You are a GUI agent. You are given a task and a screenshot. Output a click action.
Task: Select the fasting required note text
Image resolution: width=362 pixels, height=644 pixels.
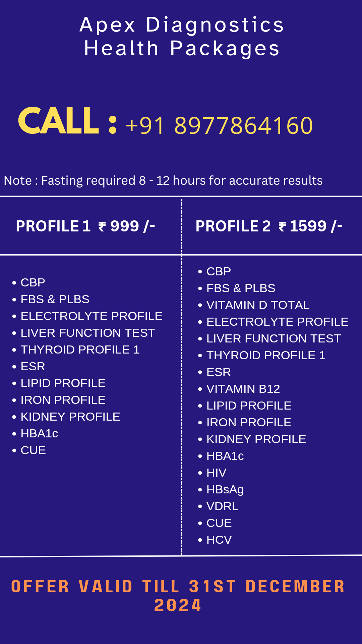point(163,181)
